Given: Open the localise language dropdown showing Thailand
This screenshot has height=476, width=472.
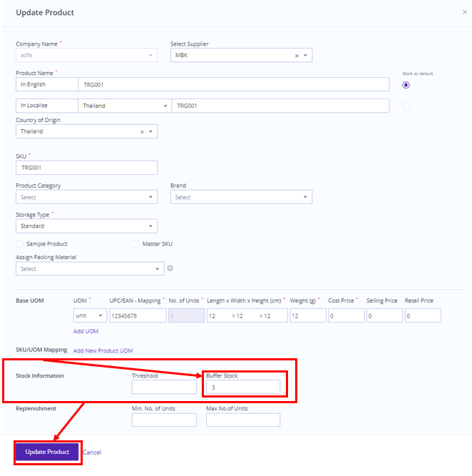Looking at the screenshot, I should pyautogui.click(x=125, y=106).
